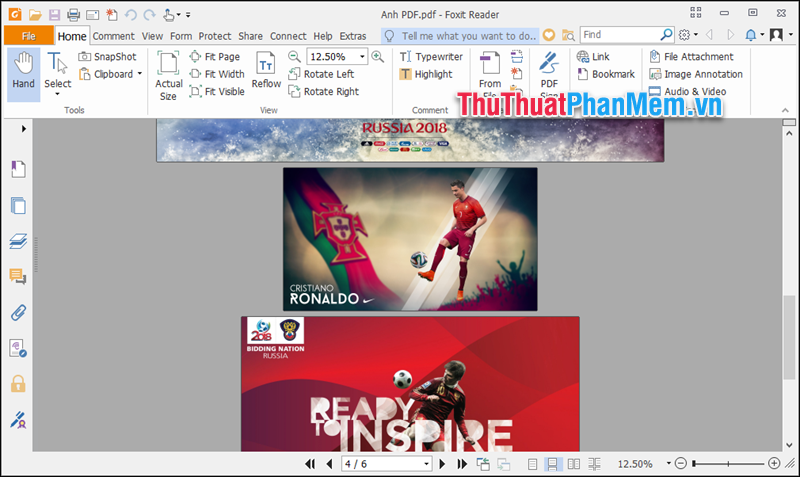Insert an Image Annotation
The width and height of the screenshot is (800, 477).
[696, 74]
